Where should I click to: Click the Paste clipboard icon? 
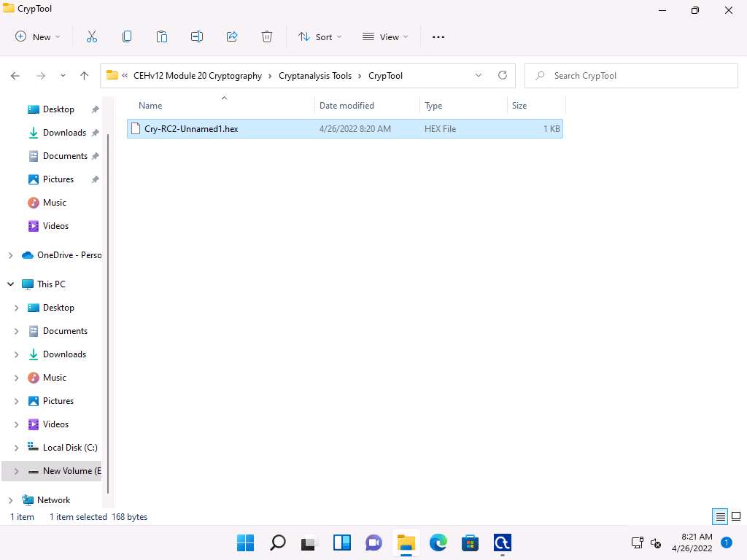pos(162,36)
